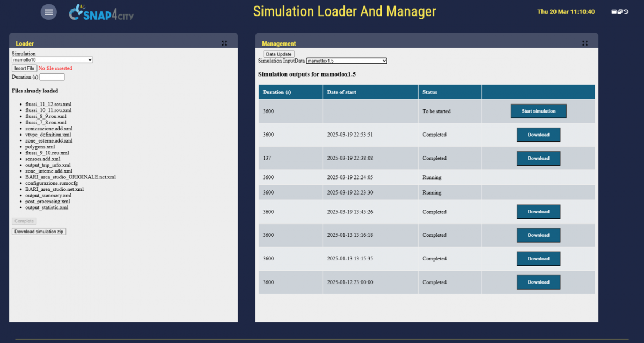Download the 2025-01-12 23:00:00 simulation output
The image size is (644, 343).
(538, 282)
